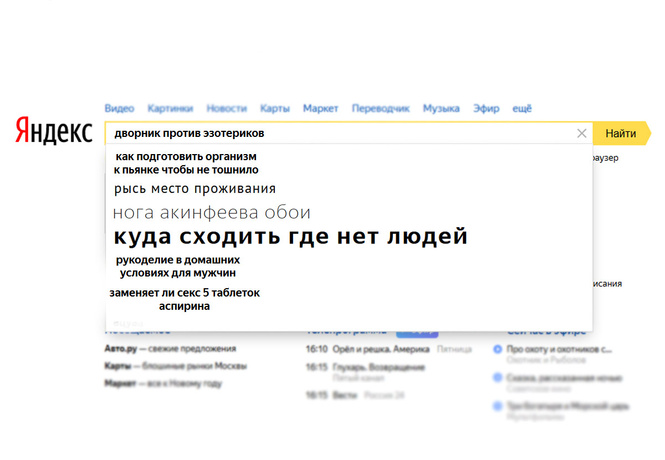Play Про охоту и охотников broadcast
The image size is (665, 460).
click(x=559, y=349)
